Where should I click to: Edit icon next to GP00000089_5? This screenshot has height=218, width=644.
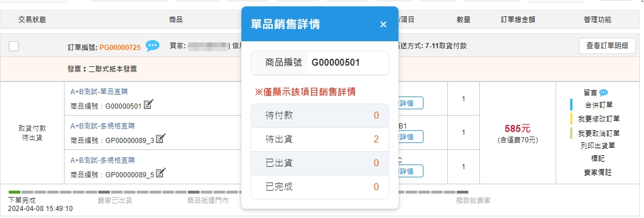tap(161, 173)
